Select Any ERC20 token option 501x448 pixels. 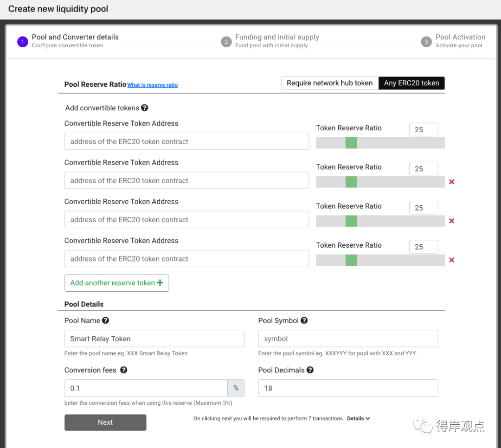411,83
